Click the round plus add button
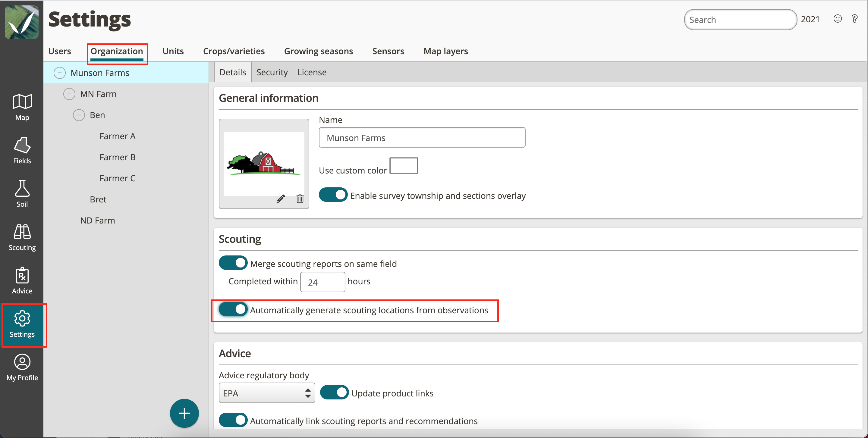This screenshot has height=438, width=868. (x=184, y=413)
